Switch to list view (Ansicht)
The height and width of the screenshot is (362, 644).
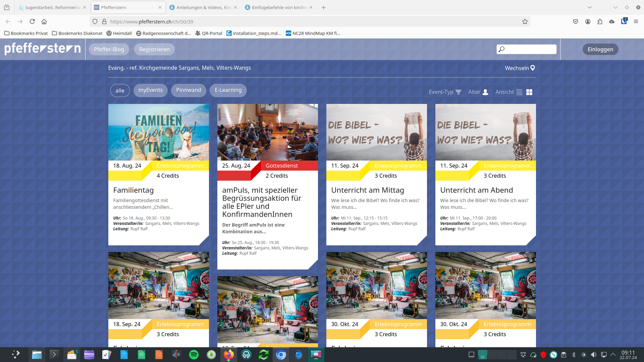point(519,92)
